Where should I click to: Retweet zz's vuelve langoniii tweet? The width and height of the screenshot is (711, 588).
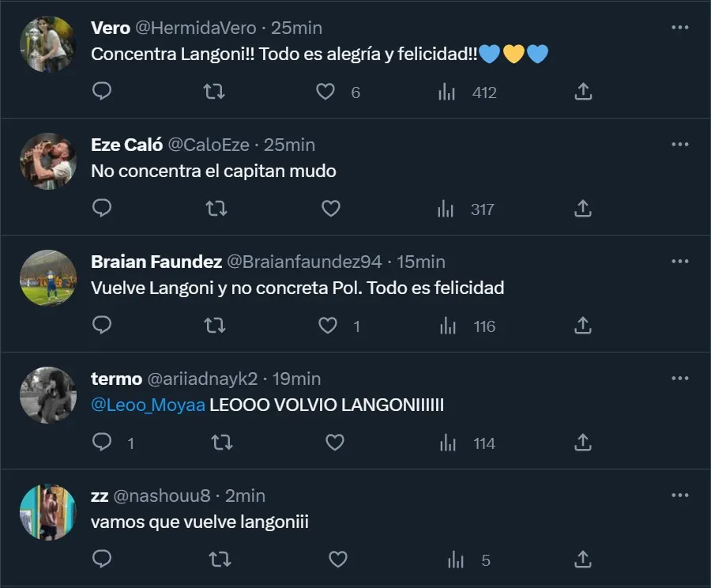click(220, 560)
